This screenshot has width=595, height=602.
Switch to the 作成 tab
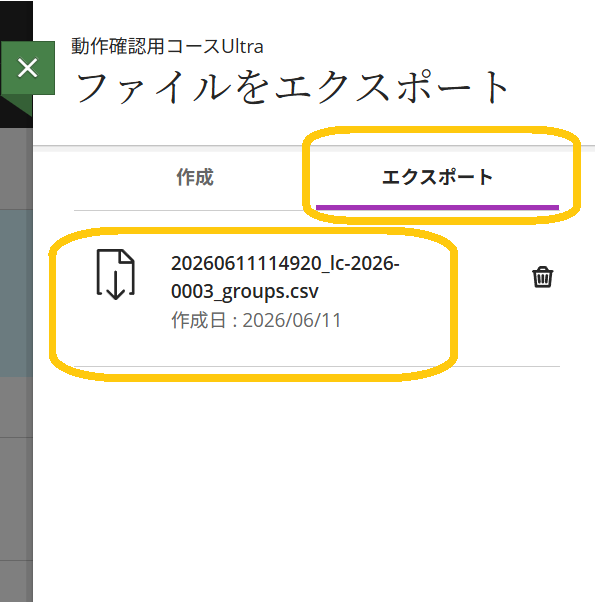[195, 177]
